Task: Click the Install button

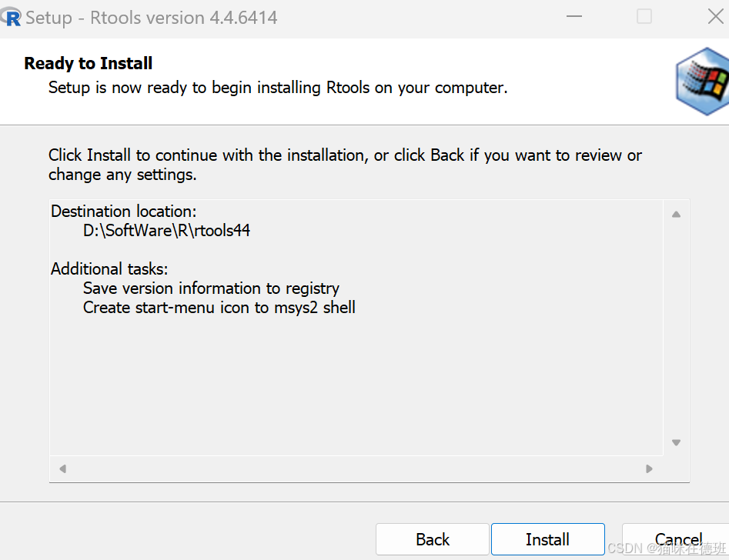Action: 547,539
